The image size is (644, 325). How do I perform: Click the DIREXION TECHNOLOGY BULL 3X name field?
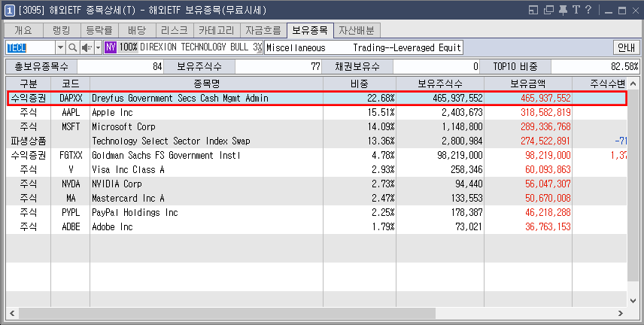[201, 47]
